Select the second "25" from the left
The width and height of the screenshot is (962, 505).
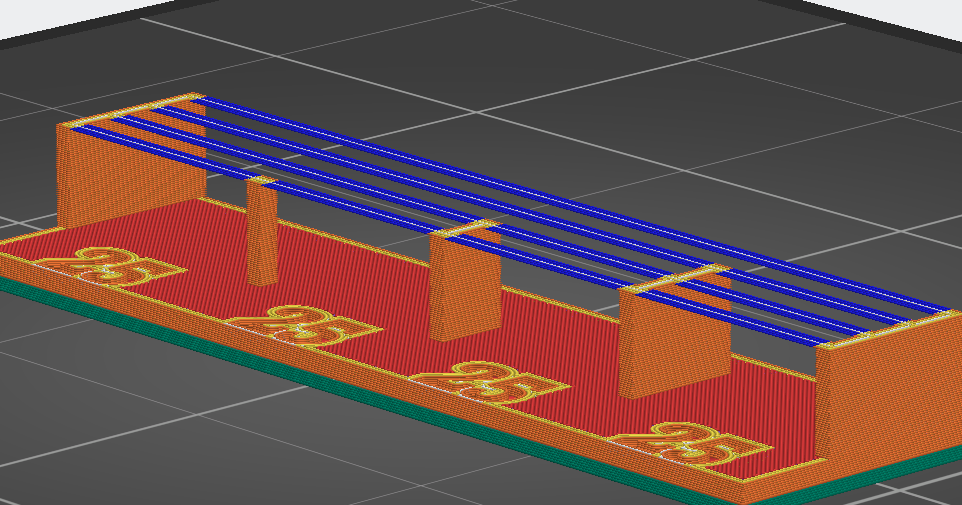(301, 326)
